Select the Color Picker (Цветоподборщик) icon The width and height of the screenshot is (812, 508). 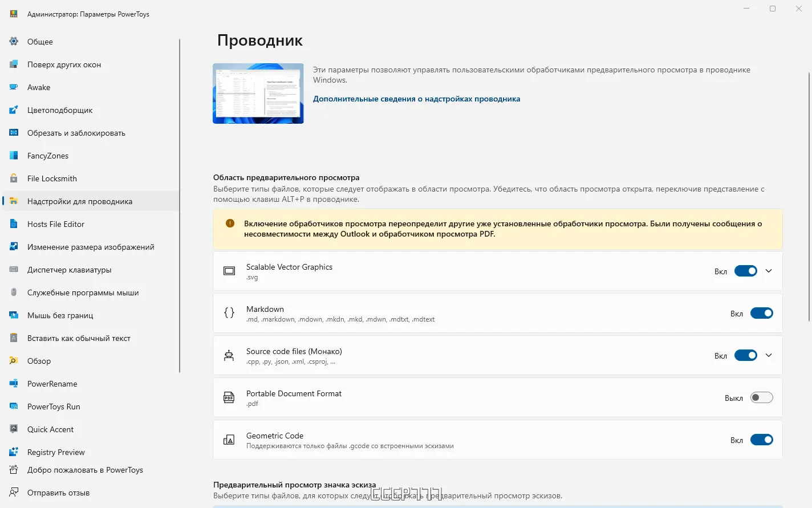click(14, 110)
